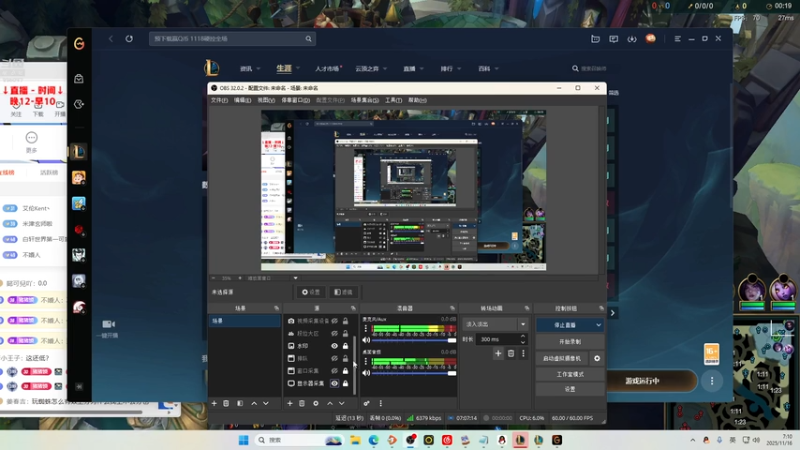800x450 pixels.
Task: Unlock the 窗口采集 source lock
Action: [346, 371]
